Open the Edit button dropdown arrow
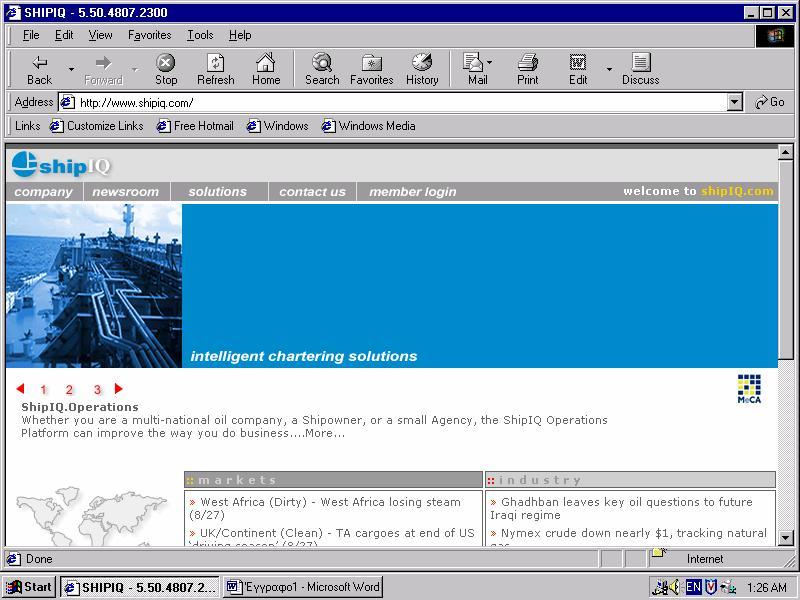The height and width of the screenshot is (600, 800). click(x=609, y=68)
